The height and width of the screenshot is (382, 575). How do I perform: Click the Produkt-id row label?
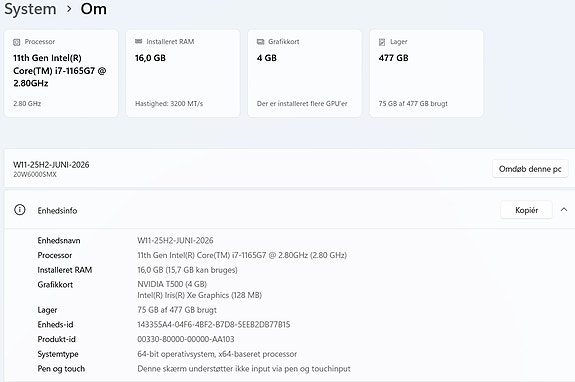pos(56,339)
